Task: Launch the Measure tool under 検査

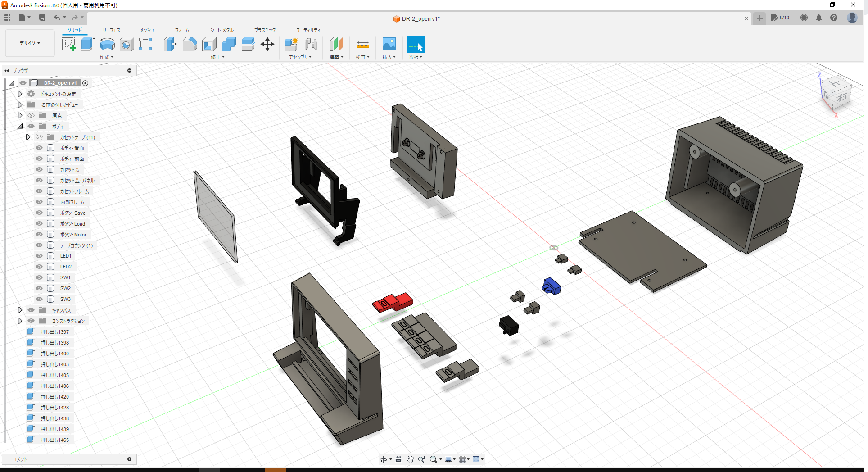Action: pyautogui.click(x=362, y=44)
